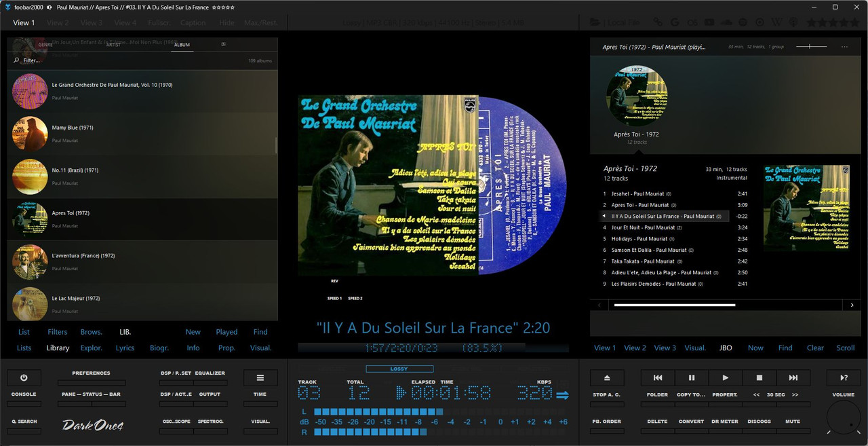868x446 pixels.
Task: Select the album Le Lac Majeur (1972)
Action: point(142,305)
